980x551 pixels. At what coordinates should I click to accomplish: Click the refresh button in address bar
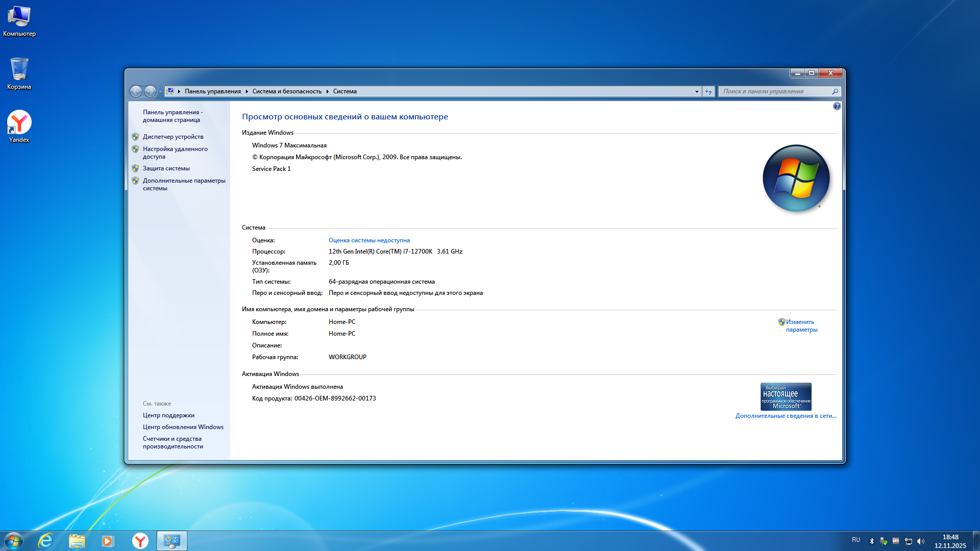(x=708, y=91)
